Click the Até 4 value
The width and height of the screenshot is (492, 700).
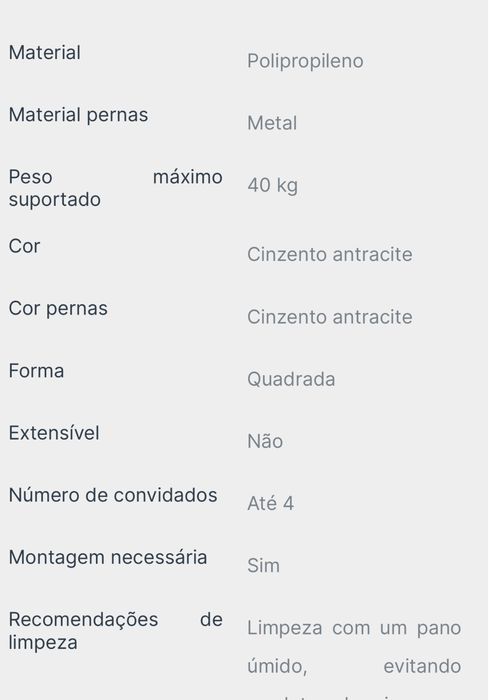[x=271, y=504]
